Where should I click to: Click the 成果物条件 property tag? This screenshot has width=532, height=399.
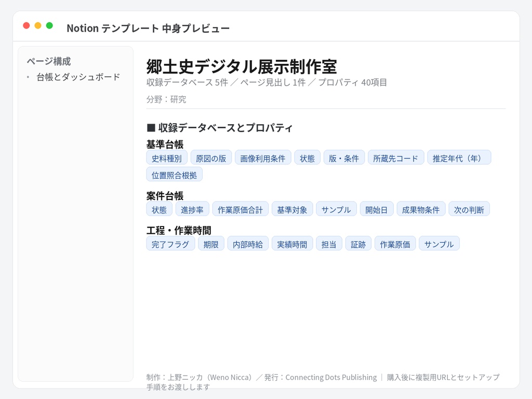tap(421, 209)
